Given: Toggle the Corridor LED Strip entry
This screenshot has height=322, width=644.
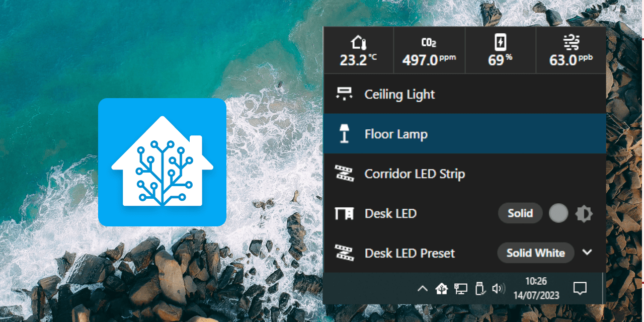Looking at the screenshot, I should click(415, 174).
